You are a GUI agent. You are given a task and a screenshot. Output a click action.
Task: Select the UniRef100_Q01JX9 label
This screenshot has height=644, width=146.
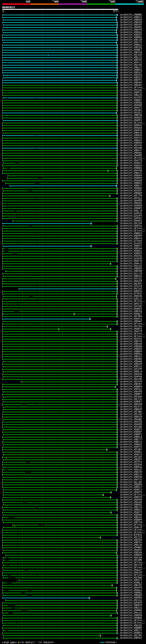click(x=131, y=273)
